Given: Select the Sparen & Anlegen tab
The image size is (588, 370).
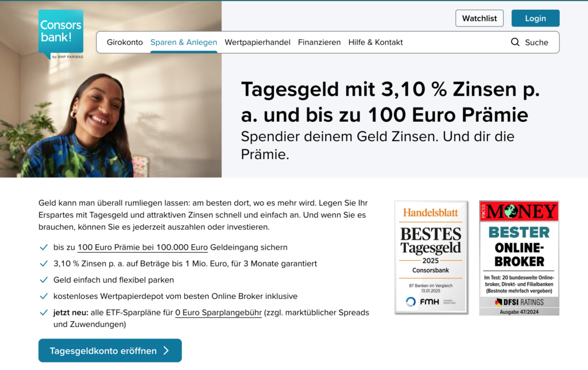Looking at the screenshot, I should 184,42.
